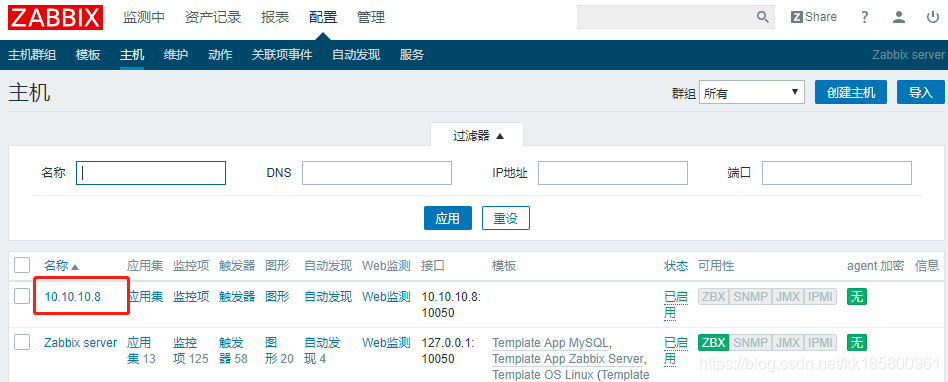Open 自动发现 4 for Zabbix server
This screenshot has width=948, height=382.
click(322, 351)
